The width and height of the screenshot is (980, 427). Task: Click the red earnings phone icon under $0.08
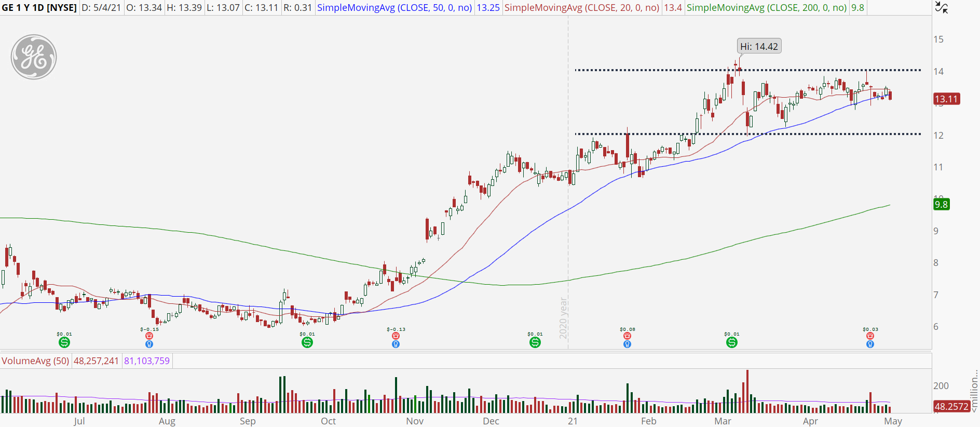627,336
